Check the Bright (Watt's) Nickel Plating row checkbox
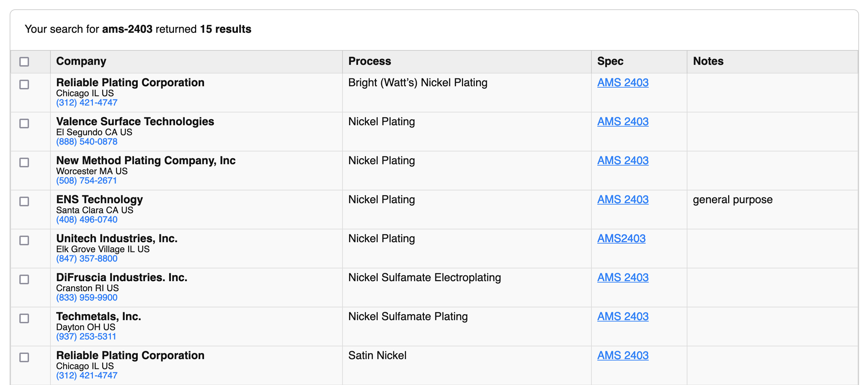The height and width of the screenshot is (385, 868). [24, 85]
